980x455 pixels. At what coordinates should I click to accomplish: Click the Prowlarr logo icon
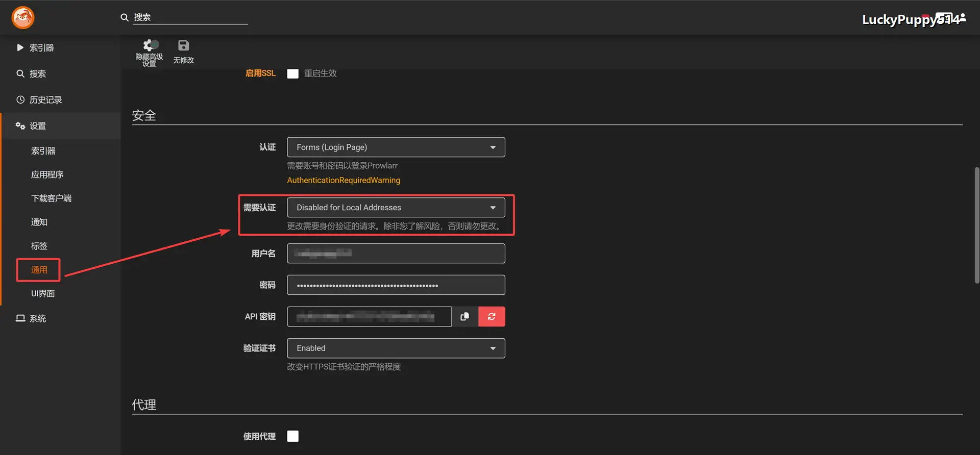point(23,17)
